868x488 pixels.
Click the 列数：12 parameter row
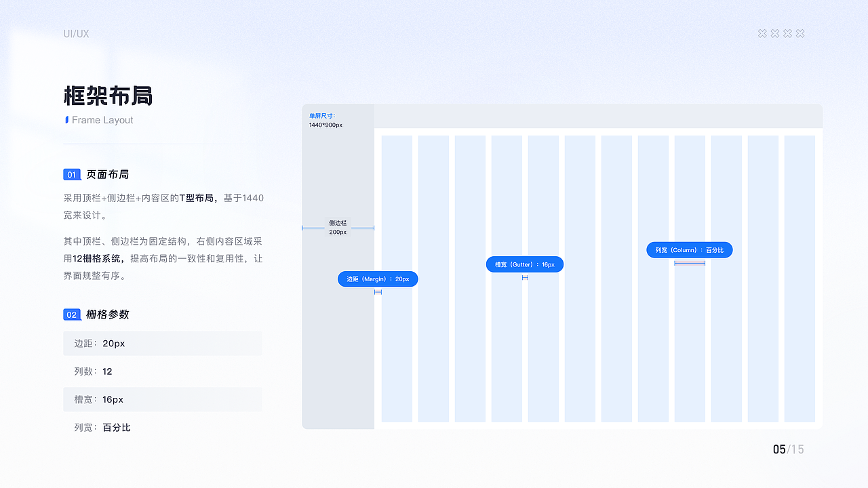163,371
